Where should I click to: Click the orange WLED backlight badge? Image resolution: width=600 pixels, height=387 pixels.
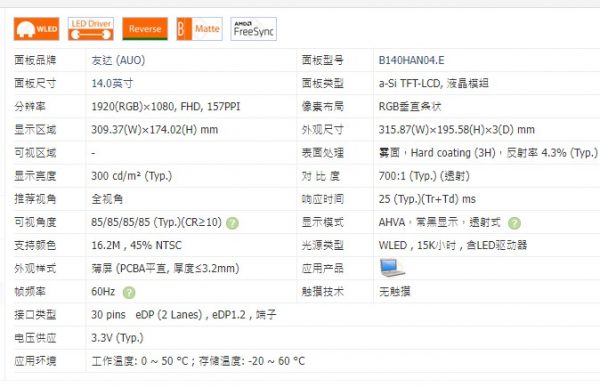point(36,29)
